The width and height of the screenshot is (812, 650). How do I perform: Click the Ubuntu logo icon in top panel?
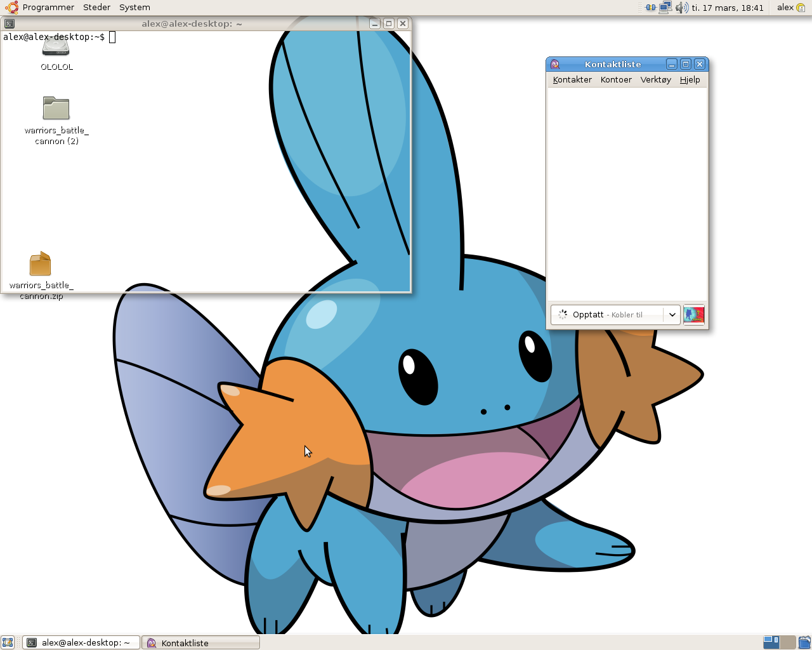pyautogui.click(x=11, y=8)
